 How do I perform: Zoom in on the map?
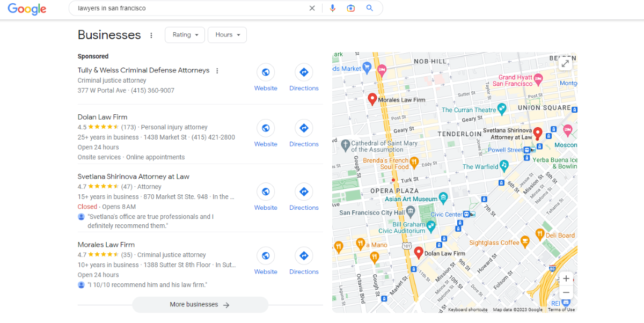pyautogui.click(x=566, y=278)
